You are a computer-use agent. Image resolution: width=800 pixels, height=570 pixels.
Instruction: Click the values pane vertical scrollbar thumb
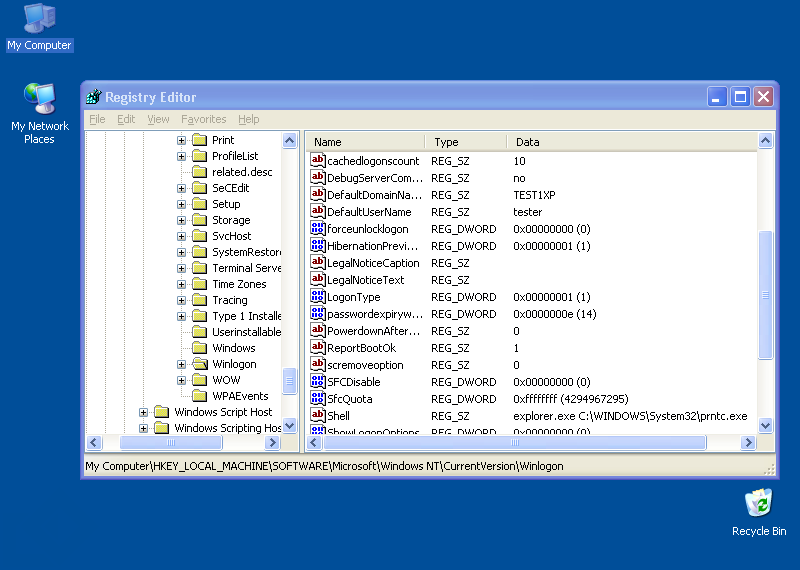[x=766, y=294]
